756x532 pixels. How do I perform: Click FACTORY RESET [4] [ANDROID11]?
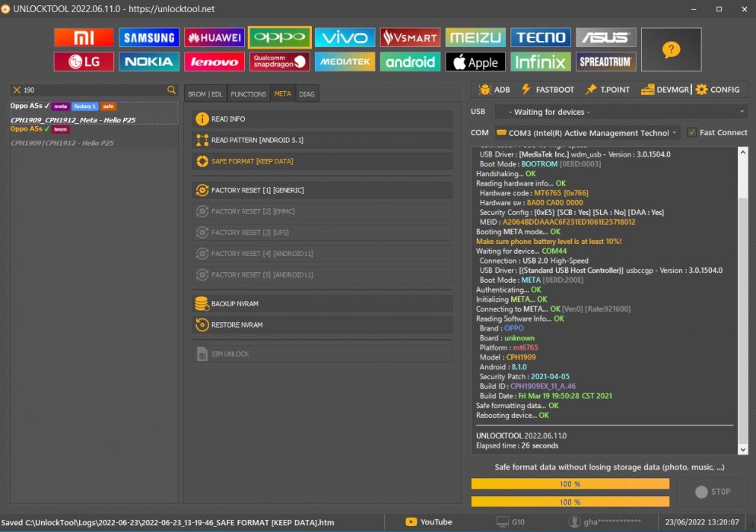coord(322,254)
